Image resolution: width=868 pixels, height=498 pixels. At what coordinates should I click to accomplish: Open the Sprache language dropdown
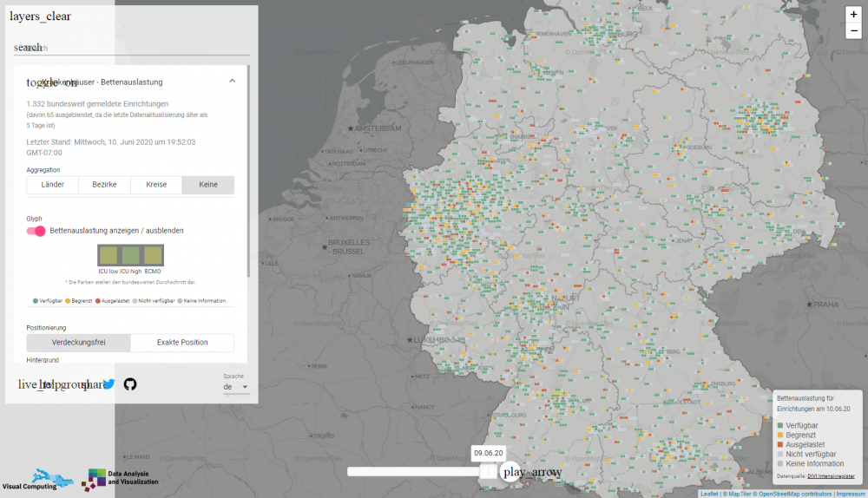coord(235,387)
